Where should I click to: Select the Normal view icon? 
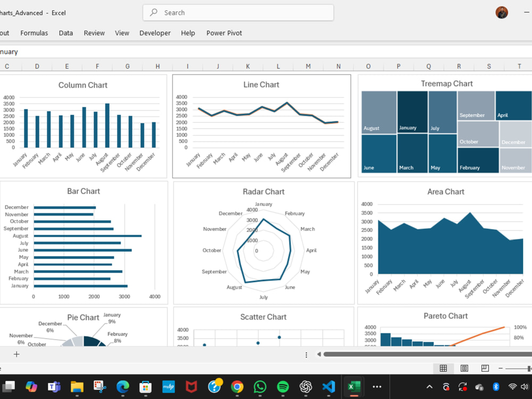coord(444,368)
